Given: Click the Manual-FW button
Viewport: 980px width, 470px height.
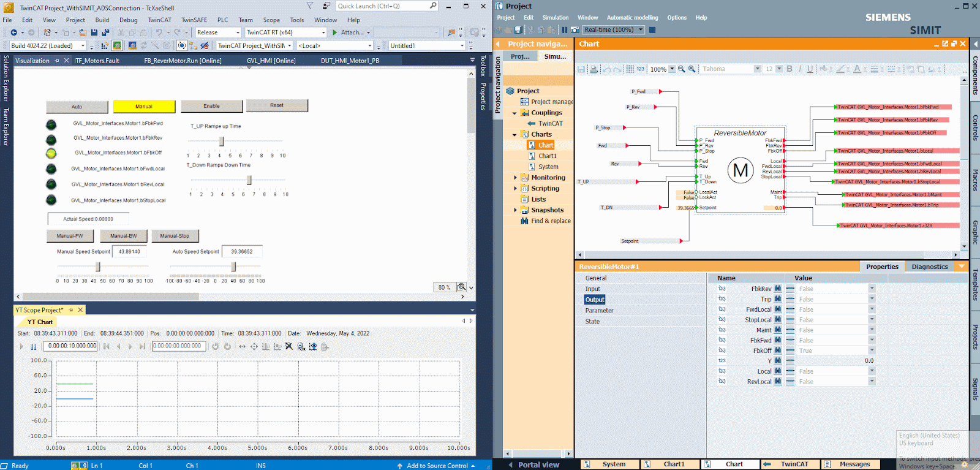Looking at the screenshot, I should pos(70,236).
